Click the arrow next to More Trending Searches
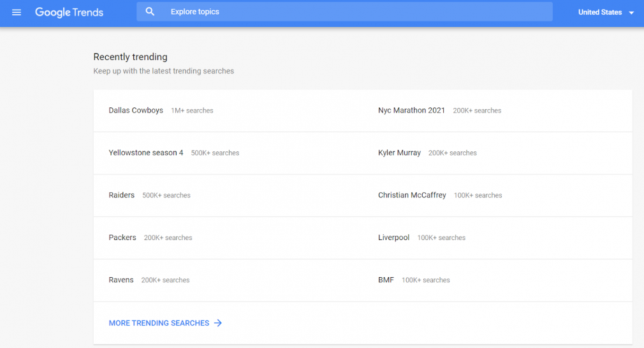The image size is (644, 348). tap(218, 323)
